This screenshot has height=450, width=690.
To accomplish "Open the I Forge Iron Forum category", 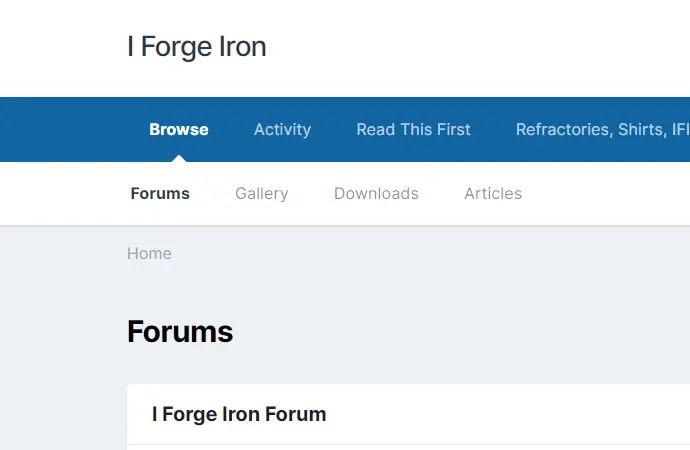I will pyautogui.click(x=239, y=414).
